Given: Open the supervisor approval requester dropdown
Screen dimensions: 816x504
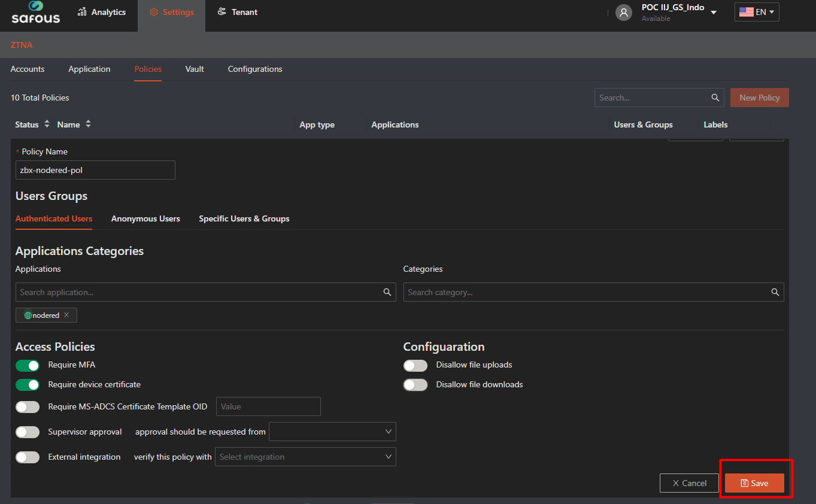Looking at the screenshot, I should pyautogui.click(x=332, y=432).
